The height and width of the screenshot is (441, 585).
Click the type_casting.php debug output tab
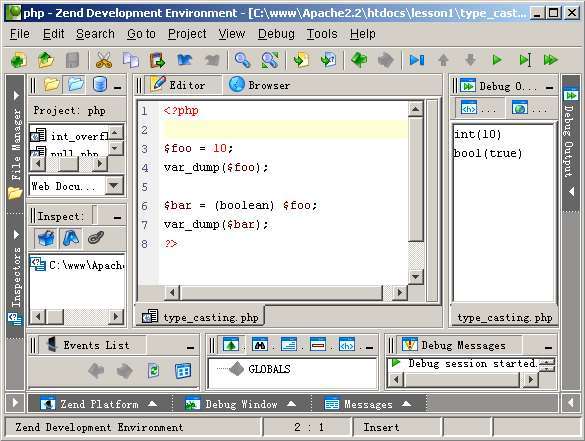pyautogui.click(x=504, y=318)
